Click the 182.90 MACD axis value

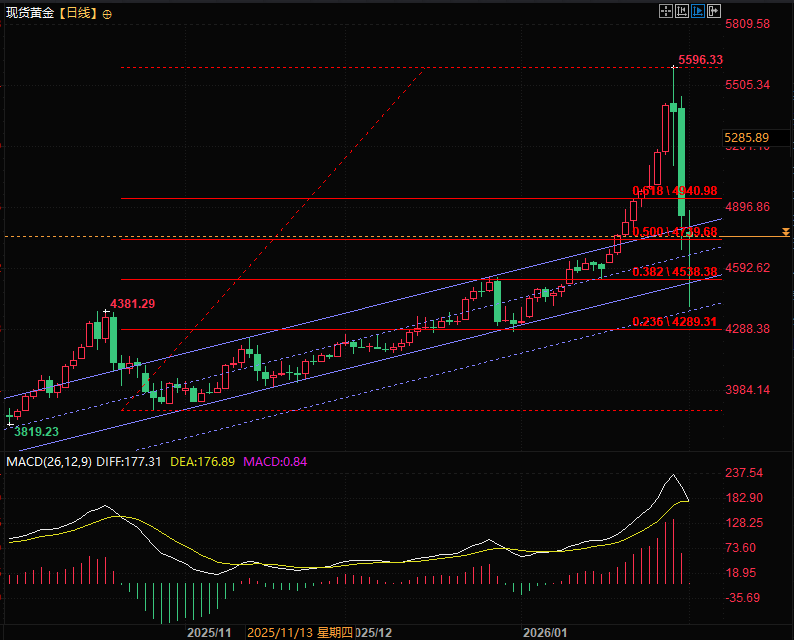tap(744, 498)
